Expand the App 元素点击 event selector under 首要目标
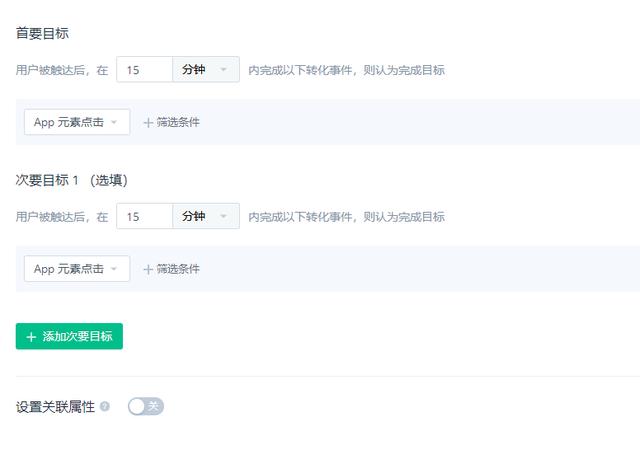Viewport: 640px width, 464px height. pyautogui.click(x=76, y=122)
